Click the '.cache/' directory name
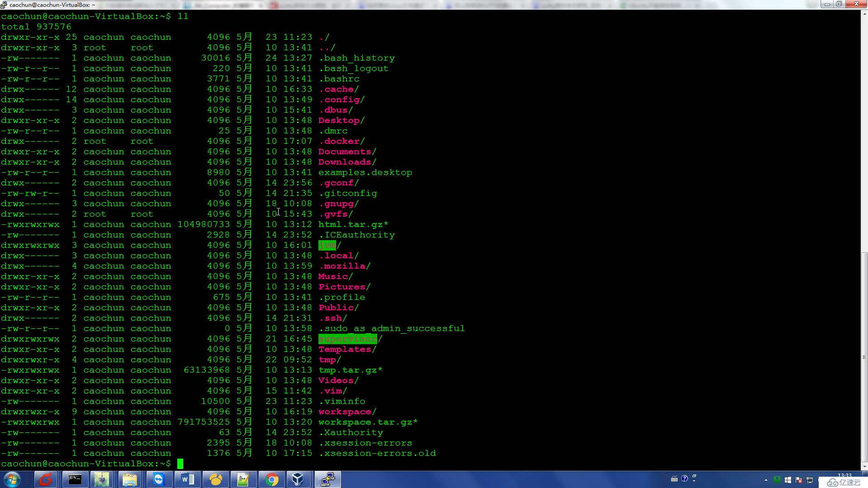Viewport: 868px width, 488px height. tap(339, 89)
